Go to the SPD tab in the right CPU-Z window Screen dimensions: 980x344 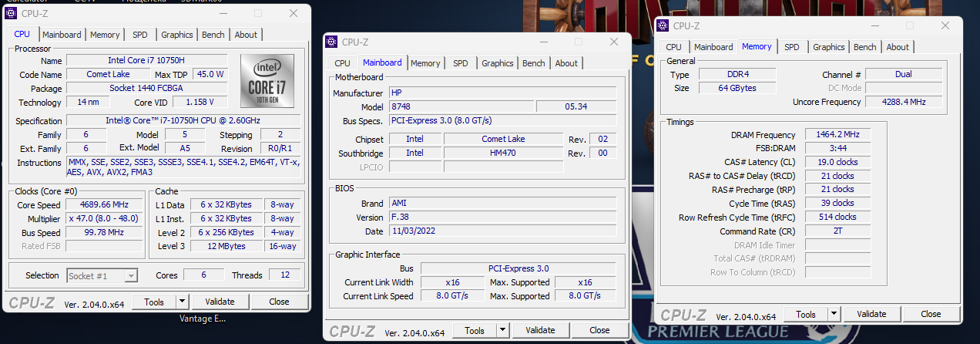point(792,47)
